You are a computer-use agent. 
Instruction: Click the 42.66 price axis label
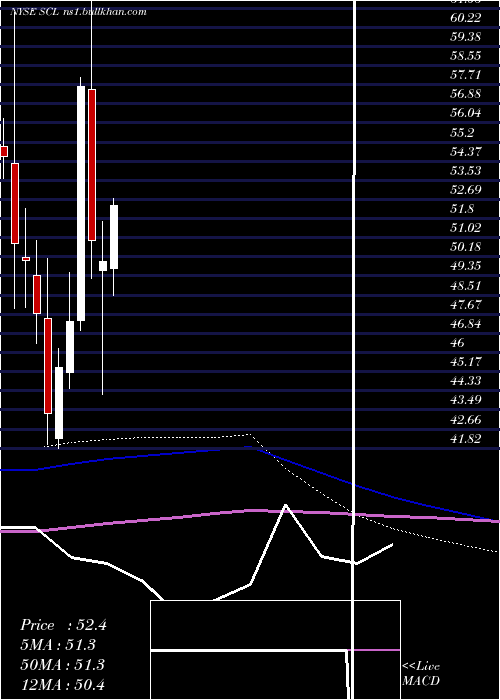tap(465, 420)
